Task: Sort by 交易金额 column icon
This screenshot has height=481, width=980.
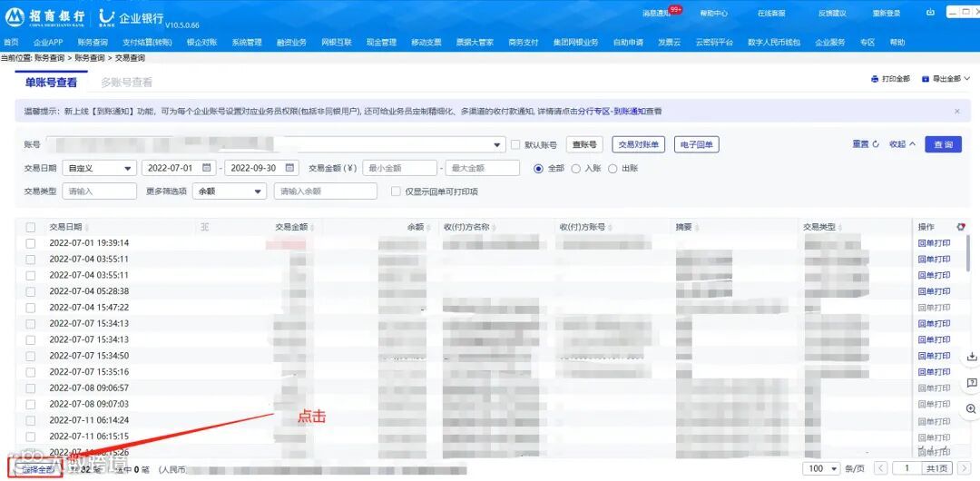Action: [312, 227]
